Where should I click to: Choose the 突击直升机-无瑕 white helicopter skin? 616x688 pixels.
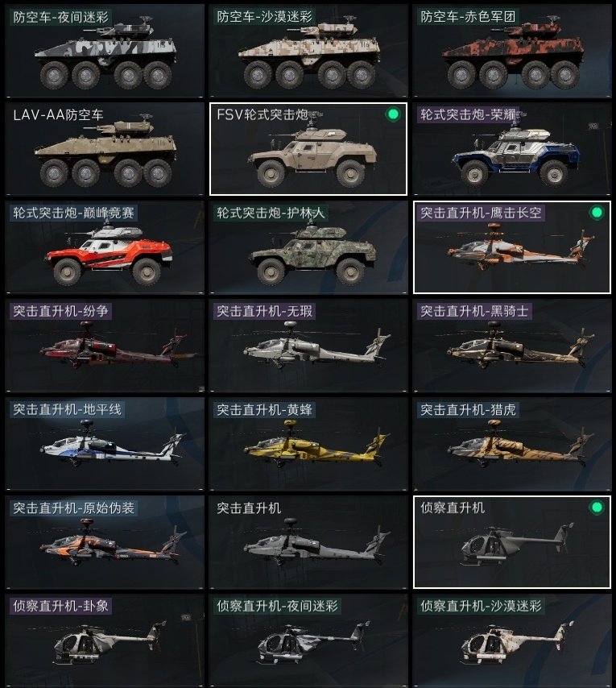[308, 346]
